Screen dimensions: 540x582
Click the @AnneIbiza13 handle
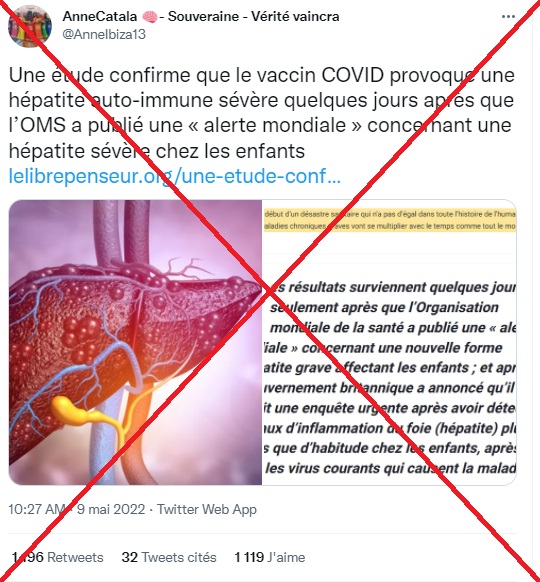tap(104, 35)
